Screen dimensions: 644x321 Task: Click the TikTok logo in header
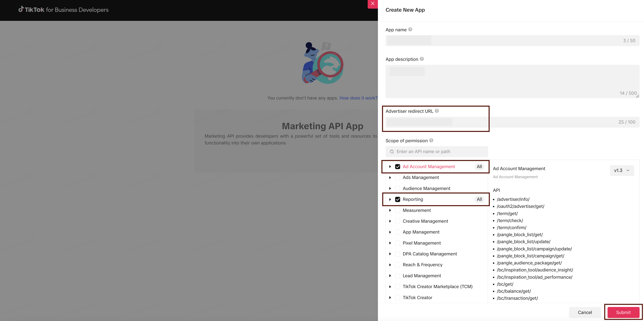point(21,9)
